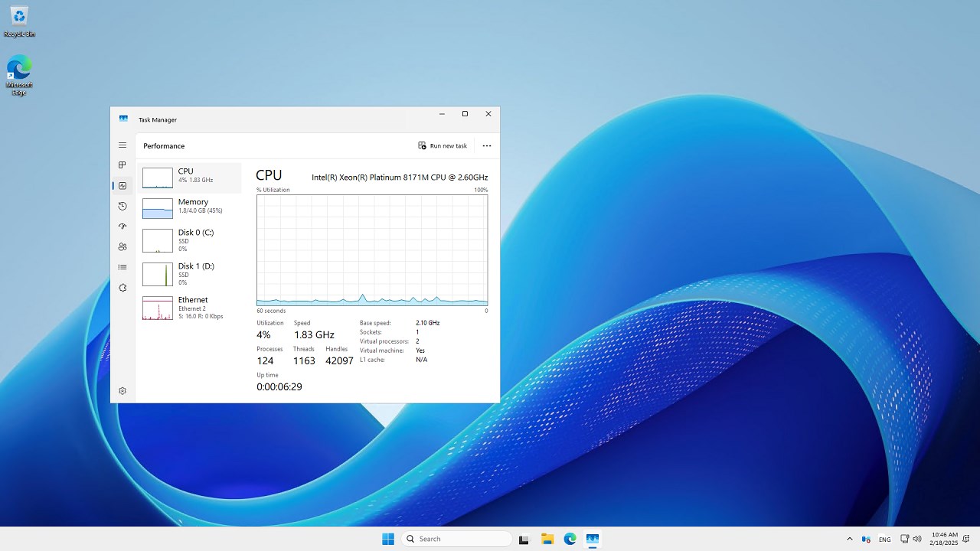This screenshot has width=980, height=551.
Task: Open Processes page in Task Manager sidebar
Action: (x=122, y=165)
